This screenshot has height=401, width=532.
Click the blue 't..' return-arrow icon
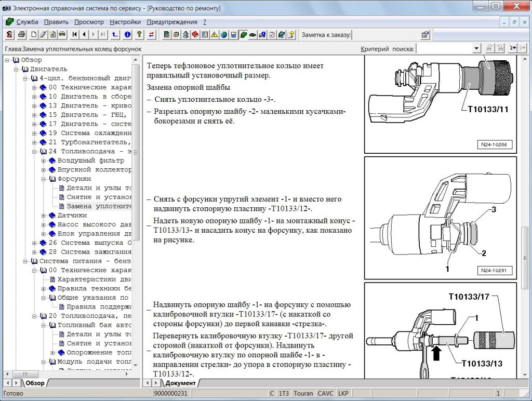115,34
